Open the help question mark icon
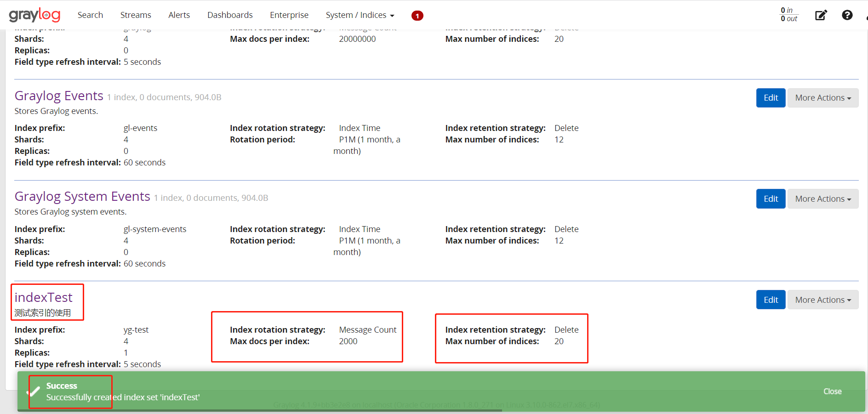This screenshot has height=414, width=868. (847, 15)
